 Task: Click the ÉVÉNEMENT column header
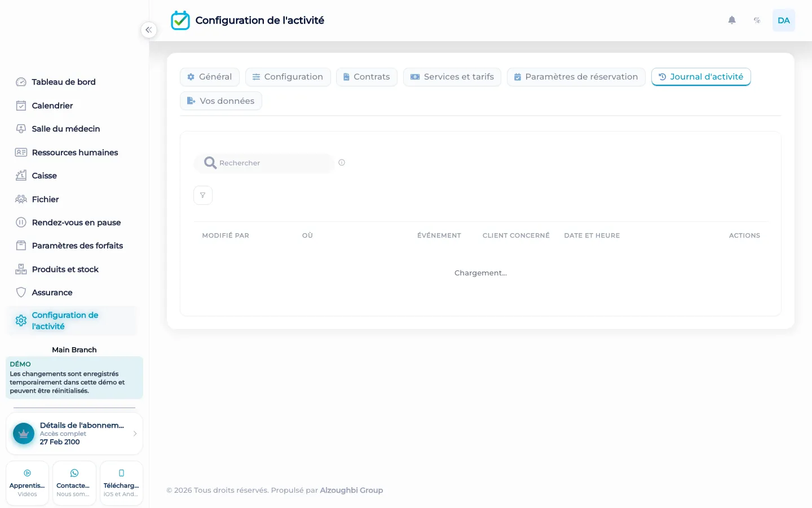pos(439,235)
